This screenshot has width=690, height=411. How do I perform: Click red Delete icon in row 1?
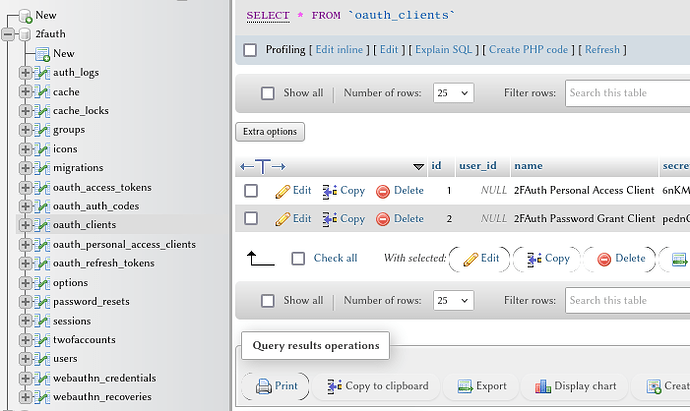click(x=383, y=191)
